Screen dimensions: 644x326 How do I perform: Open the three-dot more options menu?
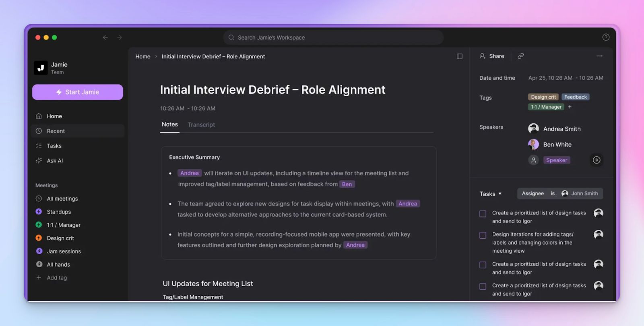[600, 56]
